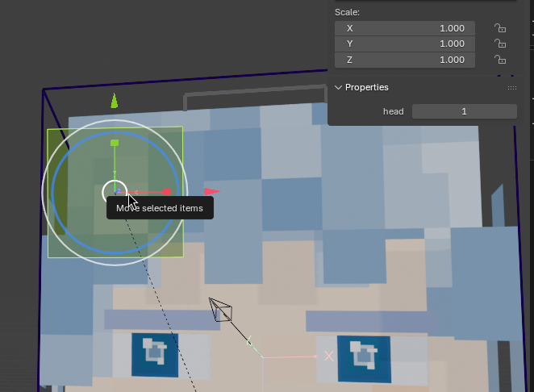Click the head property label
Viewport: 534px width, 392px height.
coord(394,111)
